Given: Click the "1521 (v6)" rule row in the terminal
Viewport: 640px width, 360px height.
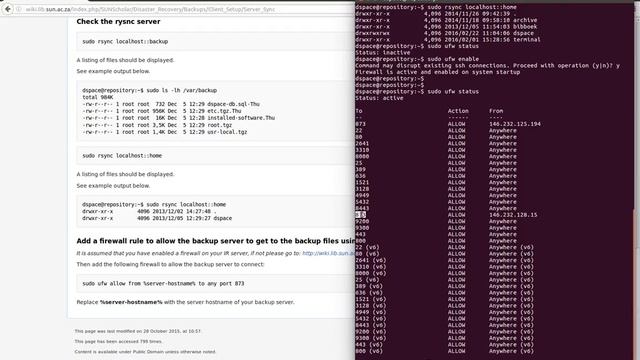Looking at the screenshot, I should click(444, 299).
